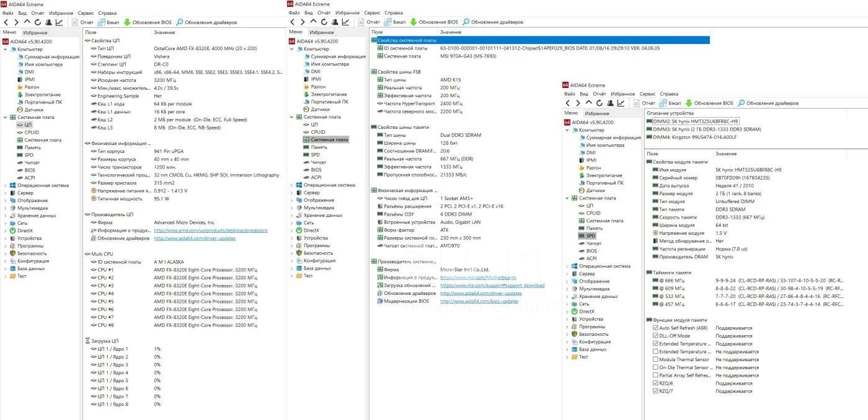
Task: Expand Тест node in the SPD window tree
Action: (x=567, y=357)
